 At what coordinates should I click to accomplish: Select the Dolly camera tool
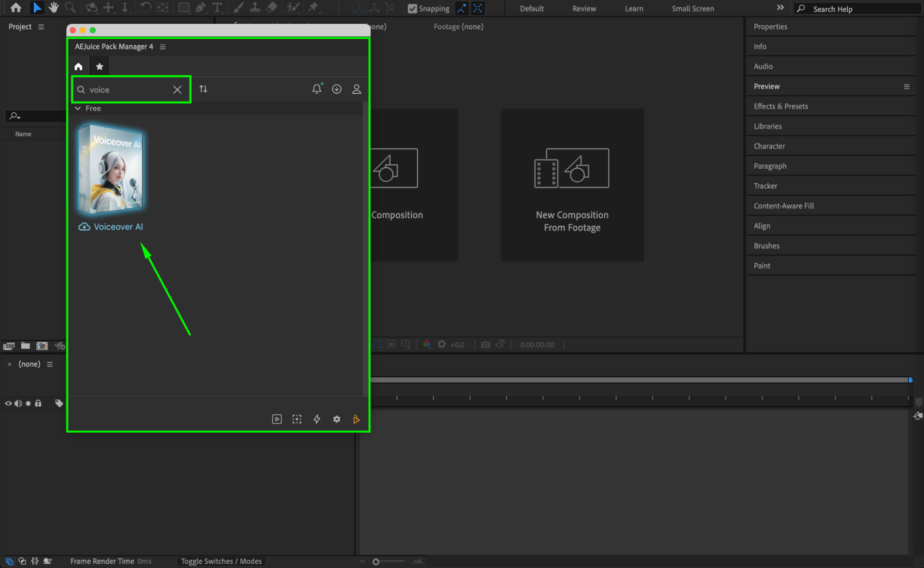point(125,8)
